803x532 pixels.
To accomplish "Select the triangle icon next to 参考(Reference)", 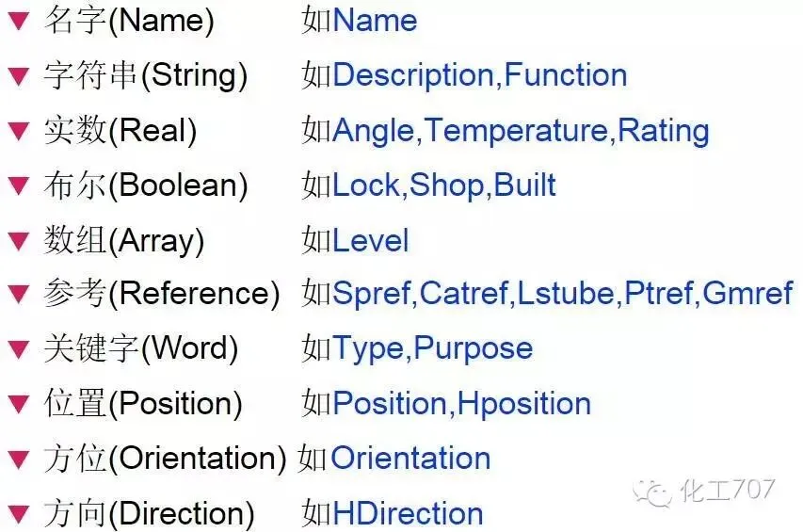I will [x=19, y=294].
